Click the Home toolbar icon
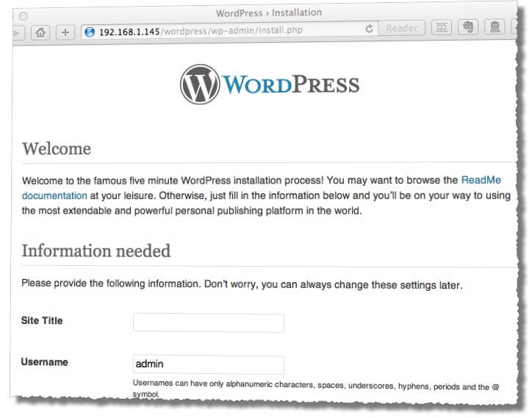532x418 pixels. point(40,32)
